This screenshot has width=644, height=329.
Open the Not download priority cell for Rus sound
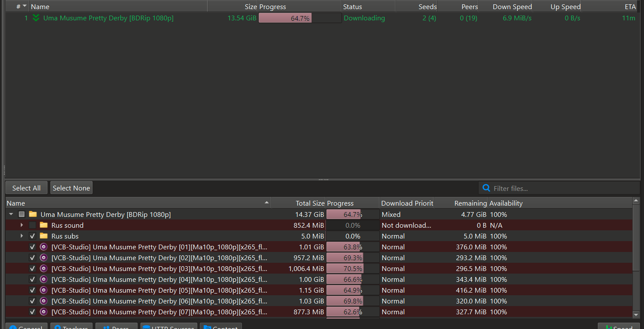407,225
